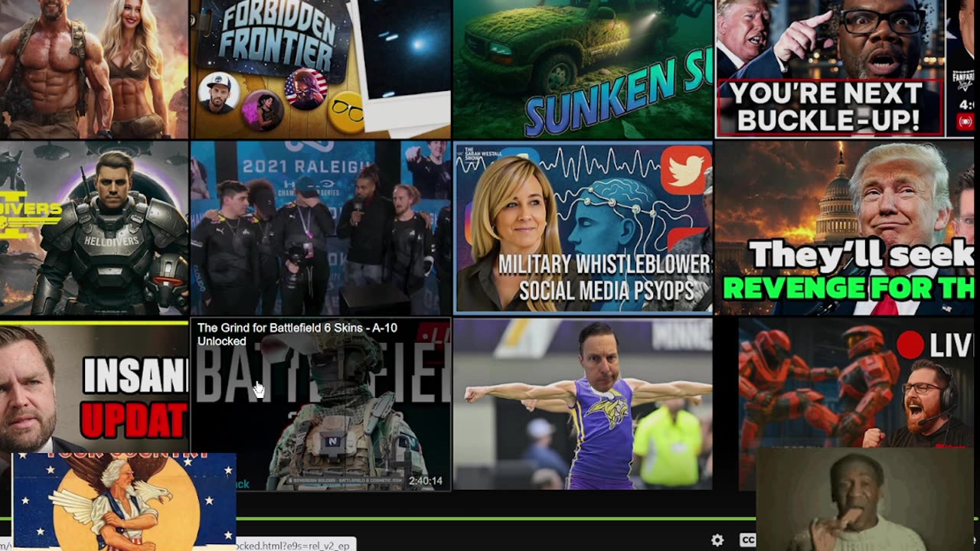Open the Forbidden Frontier video thumbnail
Screen dimensions: 980x551
point(321,69)
